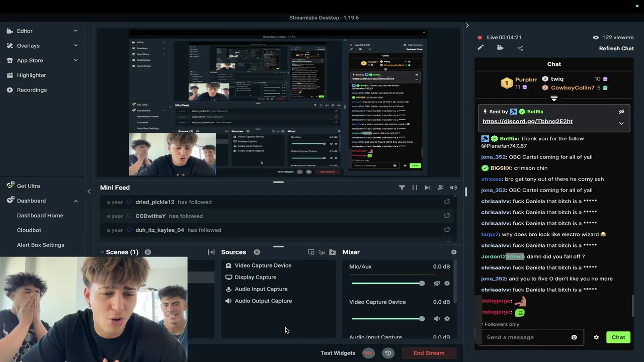Adjust Video Capture Device volume slider
This screenshot has height=362, width=644.
coord(388,318)
